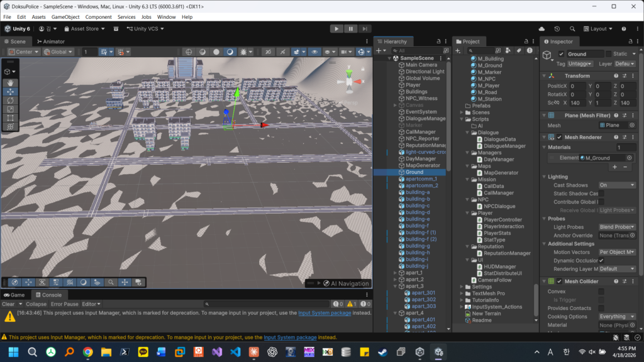
Task: Switch to the Console tab
Action: click(x=48, y=295)
